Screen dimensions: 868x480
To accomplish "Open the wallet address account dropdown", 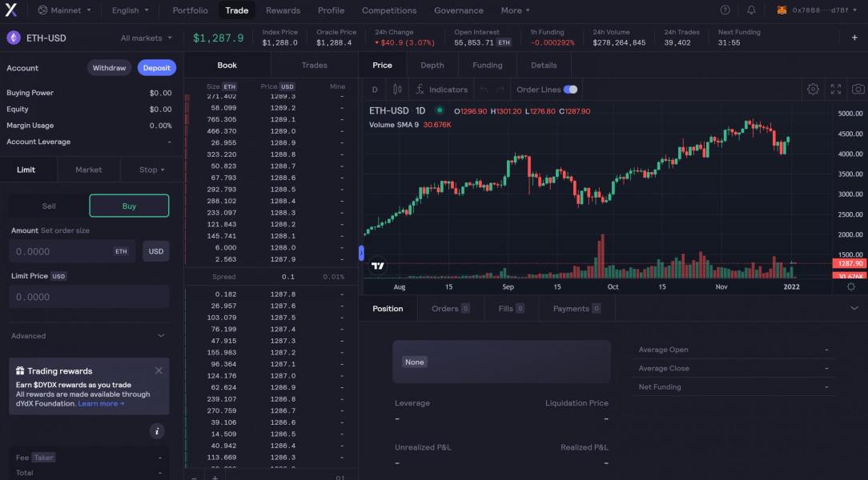I will (x=825, y=10).
